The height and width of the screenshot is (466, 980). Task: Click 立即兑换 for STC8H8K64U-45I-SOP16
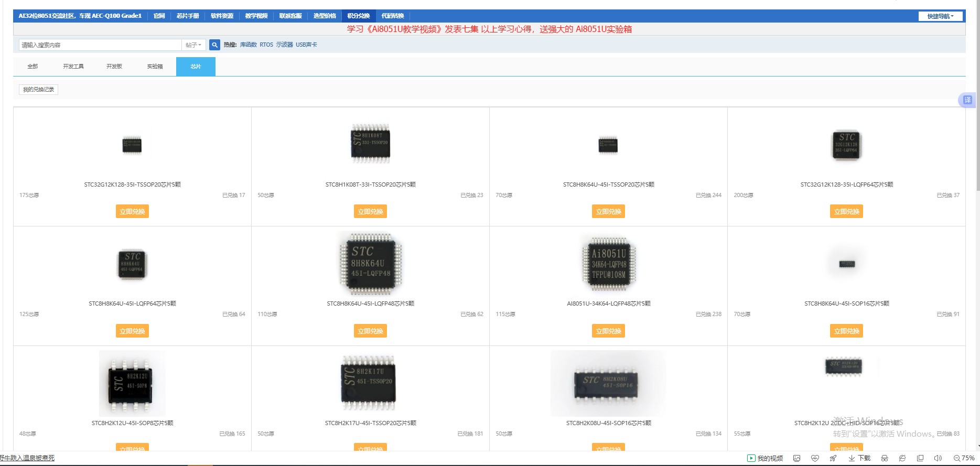pyautogui.click(x=846, y=331)
